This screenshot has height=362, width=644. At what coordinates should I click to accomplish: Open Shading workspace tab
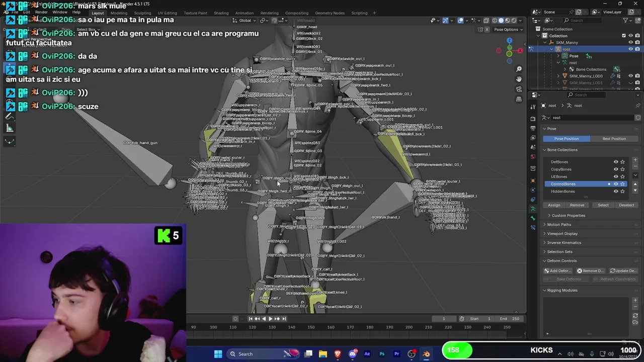(x=221, y=13)
